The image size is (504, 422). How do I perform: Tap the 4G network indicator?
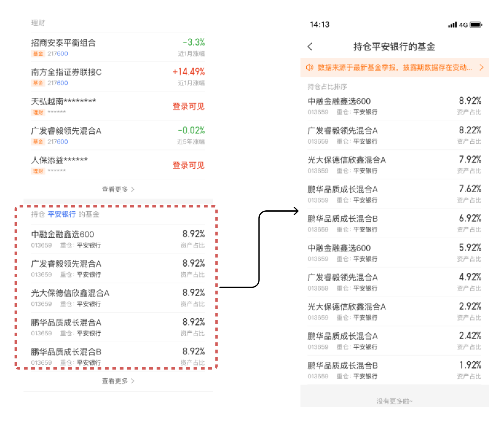[x=463, y=25]
